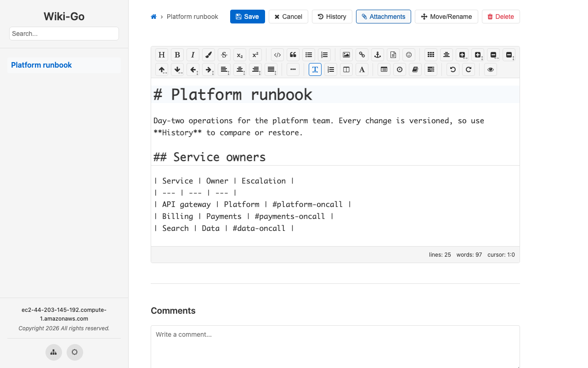Click the font letter A icon
Image resolution: width=588 pixels, height=368 pixels.
point(362,69)
